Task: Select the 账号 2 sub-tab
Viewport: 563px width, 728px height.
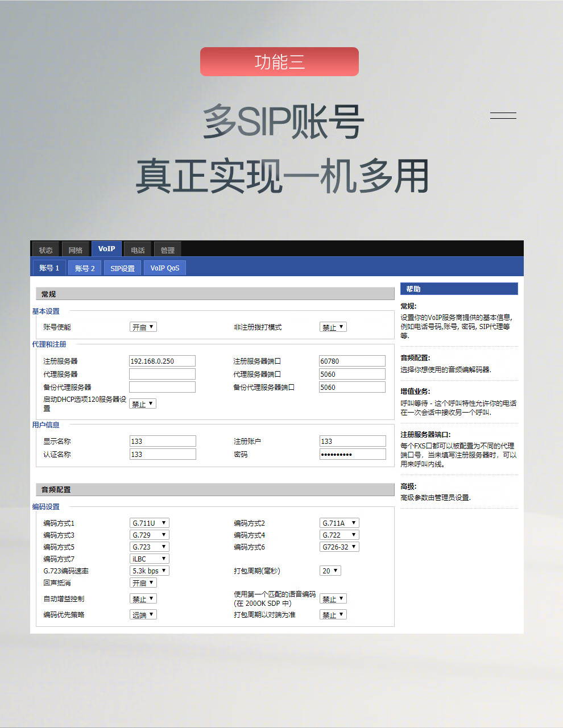Action: click(x=85, y=268)
